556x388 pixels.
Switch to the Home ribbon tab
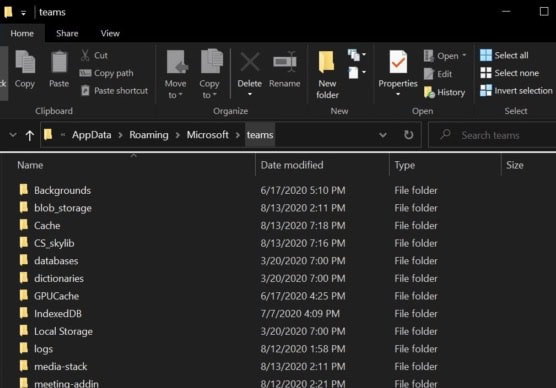pyautogui.click(x=22, y=33)
